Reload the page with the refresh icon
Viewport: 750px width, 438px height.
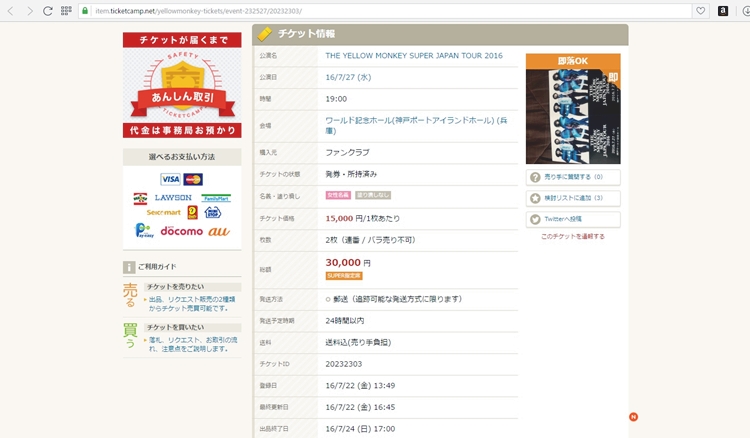[x=47, y=10]
